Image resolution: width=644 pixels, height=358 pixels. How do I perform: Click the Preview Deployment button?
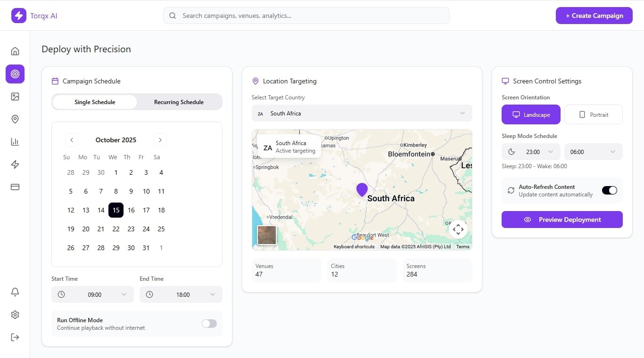coord(562,220)
